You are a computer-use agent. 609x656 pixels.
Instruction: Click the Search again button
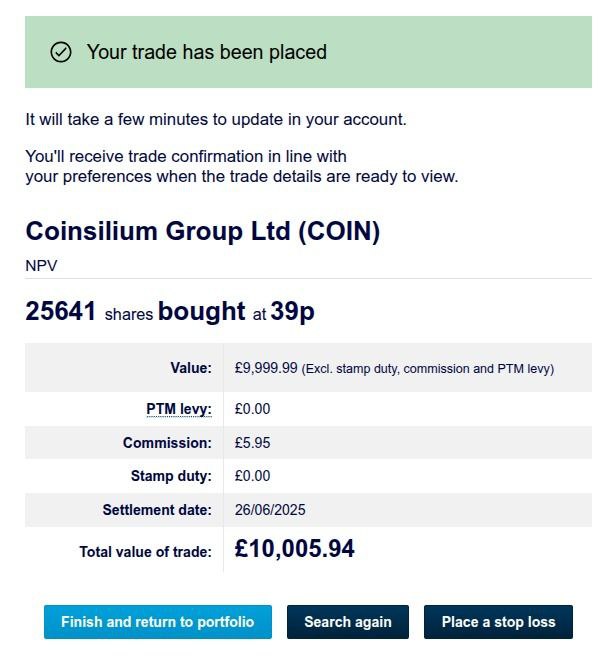click(348, 622)
